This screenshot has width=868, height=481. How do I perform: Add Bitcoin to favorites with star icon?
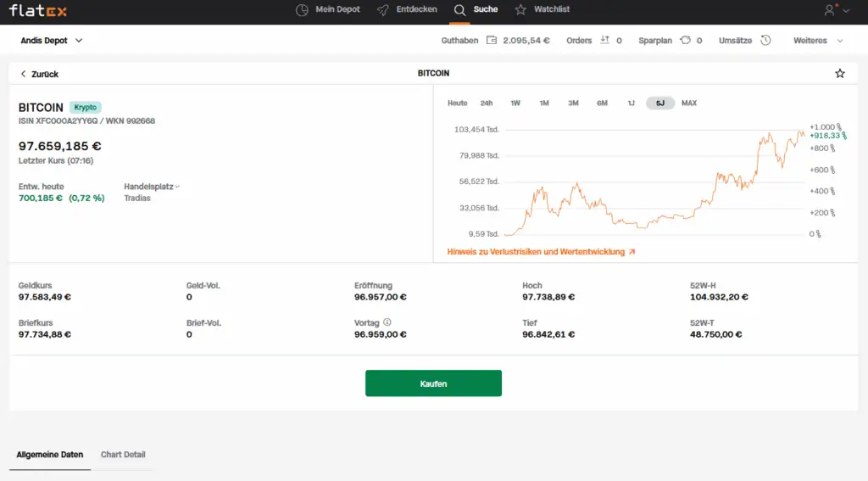point(840,74)
